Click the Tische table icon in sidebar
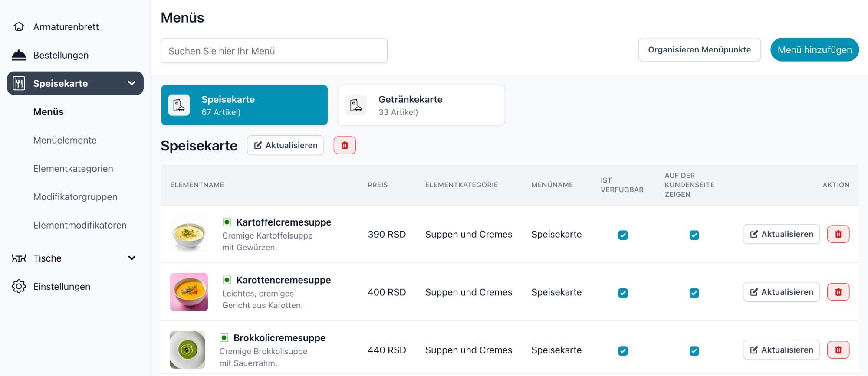The image size is (868, 376). 19,258
